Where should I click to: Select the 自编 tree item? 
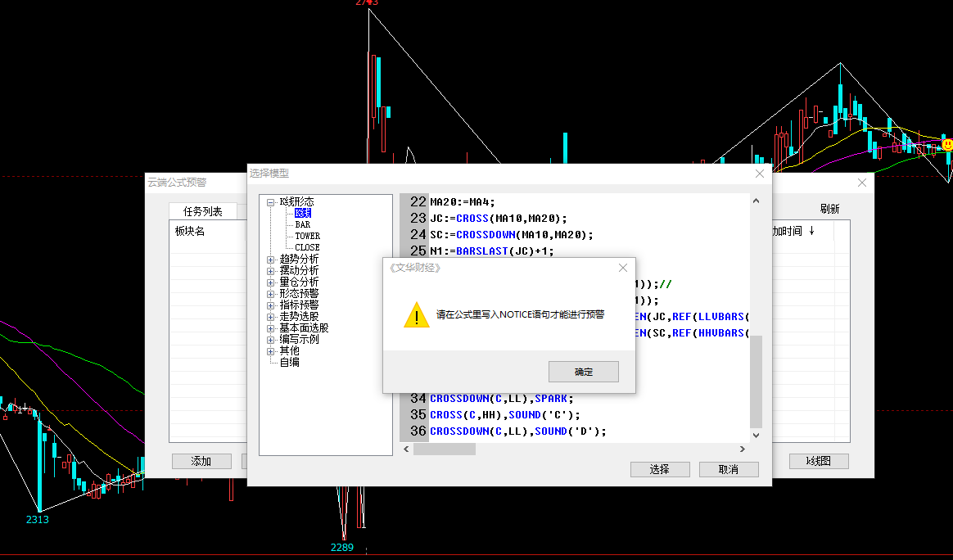tap(290, 362)
